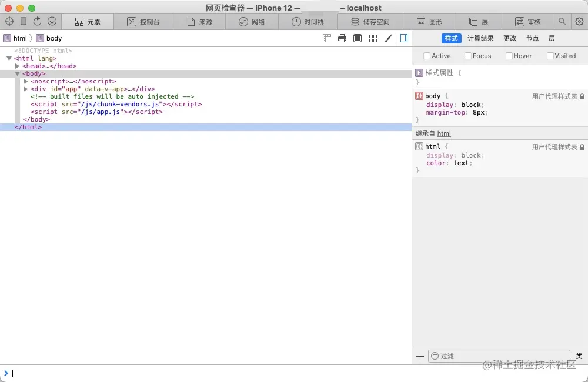This screenshot has width=588, height=382.
Task: Select the 更改 sidebar tab
Action: click(510, 38)
